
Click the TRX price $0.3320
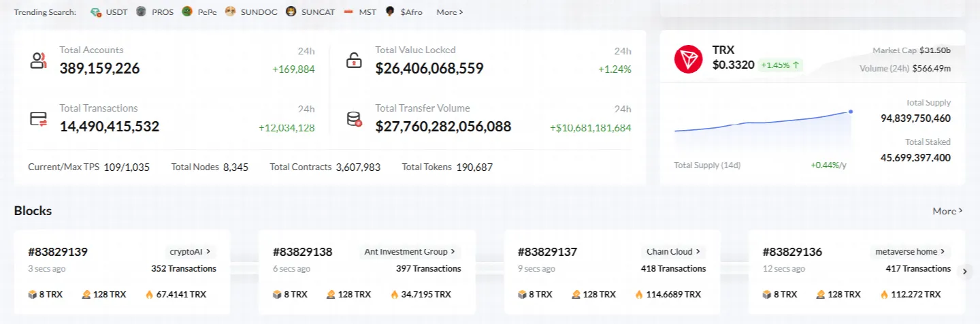point(733,65)
